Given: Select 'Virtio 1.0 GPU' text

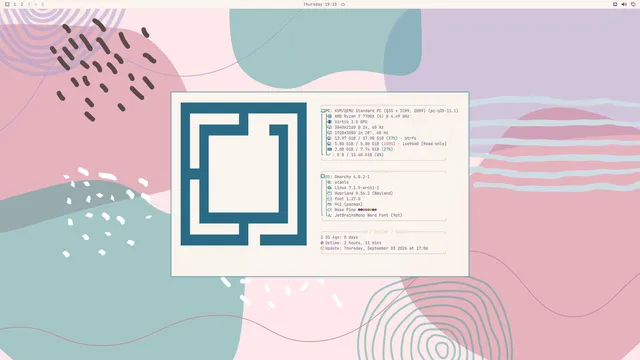Looking at the screenshot, I should pyautogui.click(x=351, y=122).
